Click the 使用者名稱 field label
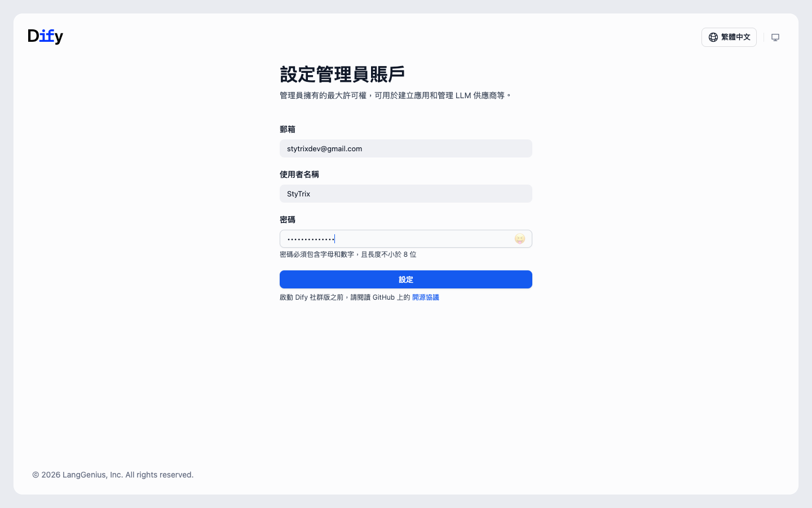The height and width of the screenshot is (508, 812). [x=299, y=174]
